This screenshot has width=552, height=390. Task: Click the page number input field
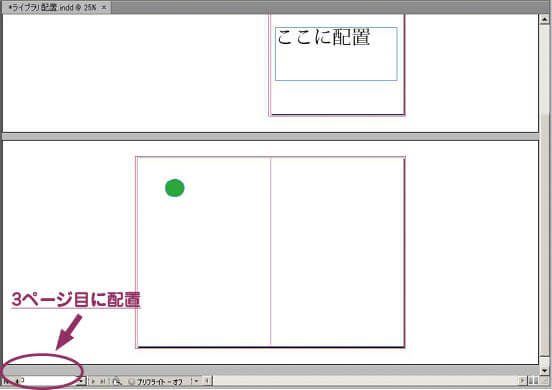click(48, 381)
